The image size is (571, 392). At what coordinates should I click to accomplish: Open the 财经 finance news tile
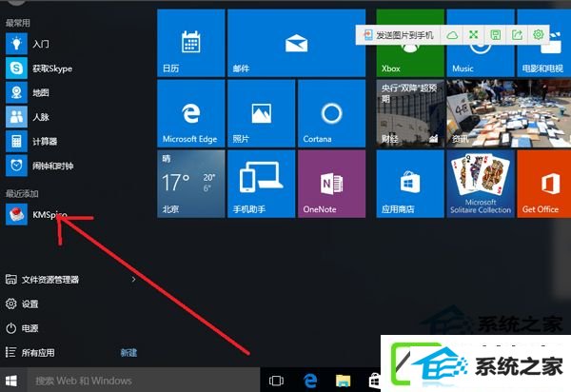[410, 113]
